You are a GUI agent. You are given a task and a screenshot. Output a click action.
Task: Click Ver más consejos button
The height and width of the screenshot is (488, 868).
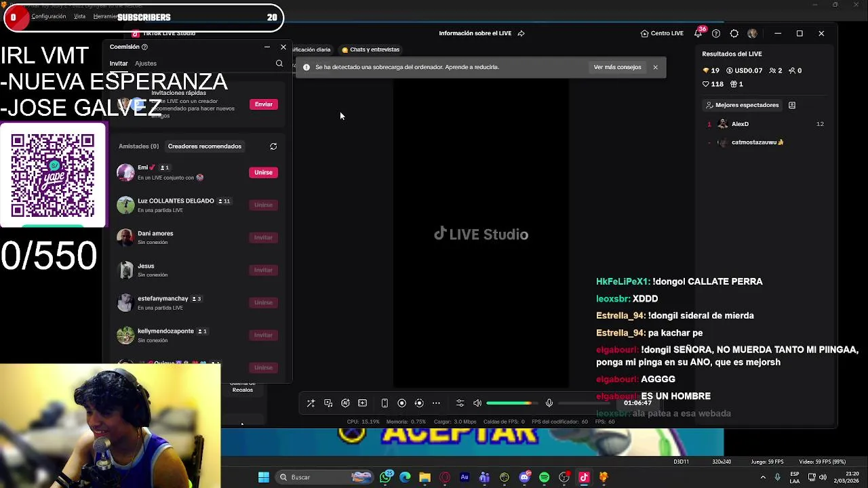coord(617,67)
